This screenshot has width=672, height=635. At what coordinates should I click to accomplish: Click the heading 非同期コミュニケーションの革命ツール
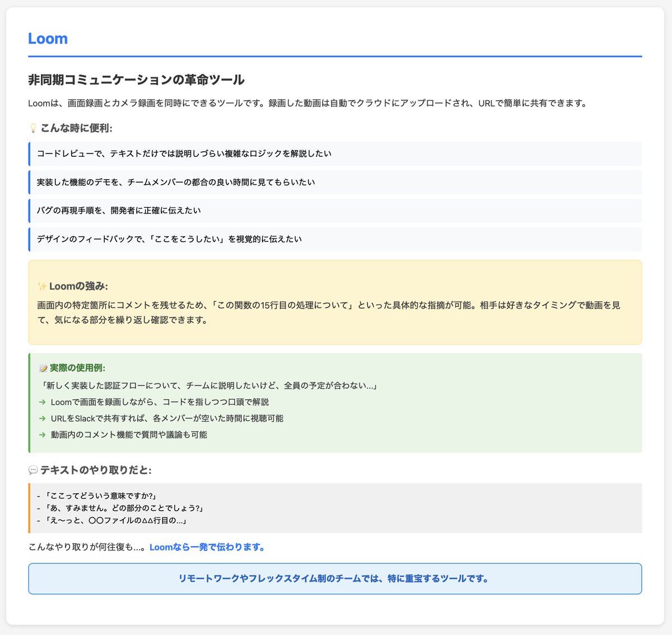(x=136, y=80)
